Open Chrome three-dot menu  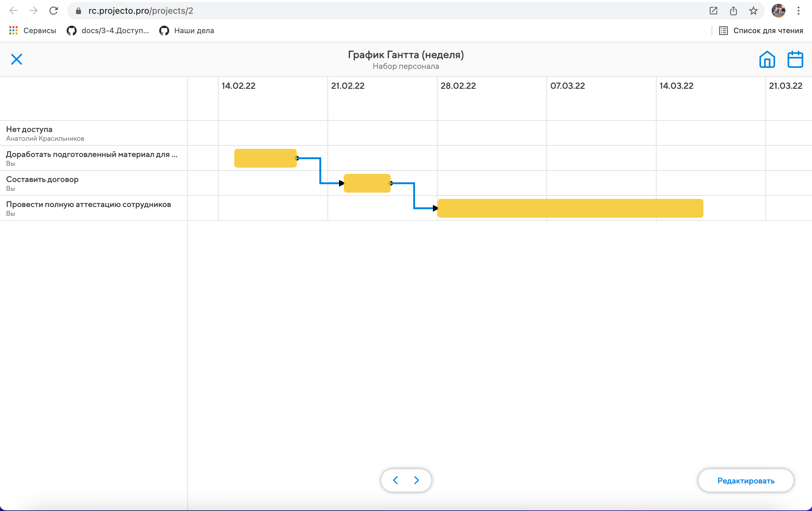[x=798, y=11]
